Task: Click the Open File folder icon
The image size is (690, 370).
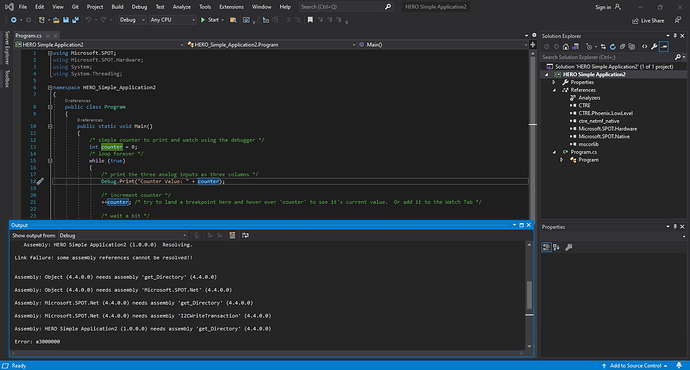Action: click(x=56, y=20)
